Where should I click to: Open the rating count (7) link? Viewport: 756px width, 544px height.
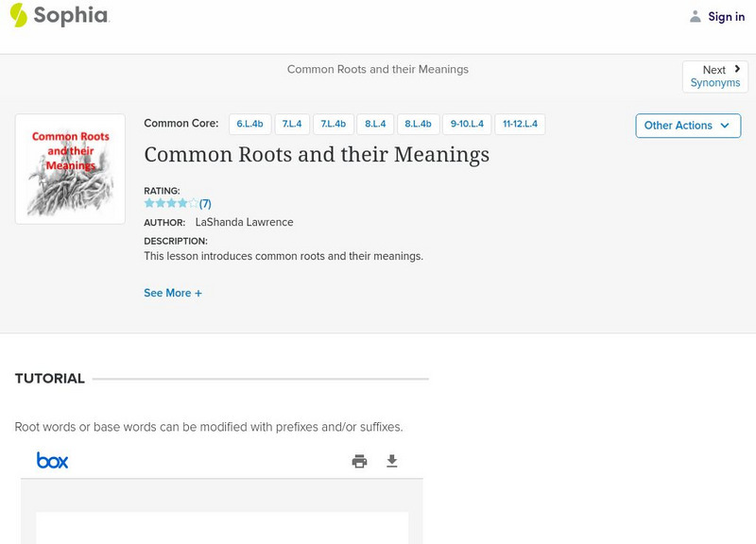click(205, 203)
